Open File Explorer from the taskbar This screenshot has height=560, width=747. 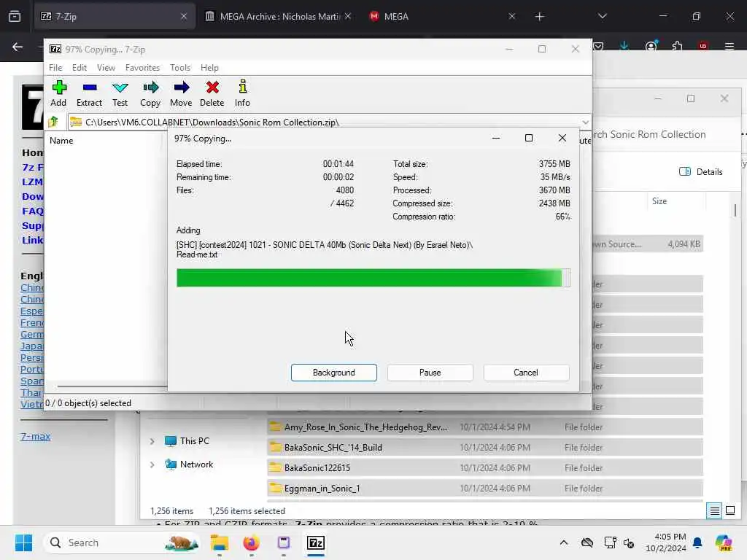(220, 542)
